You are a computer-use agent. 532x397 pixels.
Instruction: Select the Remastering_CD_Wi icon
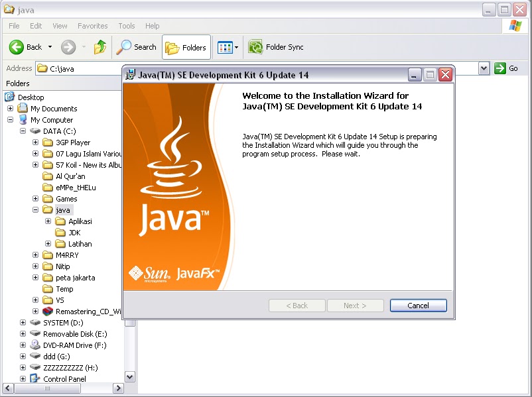point(48,312)
